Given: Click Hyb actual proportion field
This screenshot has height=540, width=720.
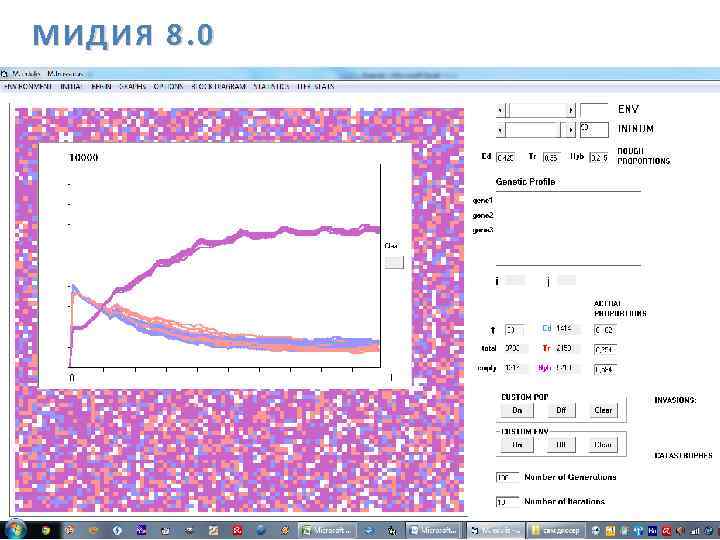Looking at the screenshot, I should point(604,369).
